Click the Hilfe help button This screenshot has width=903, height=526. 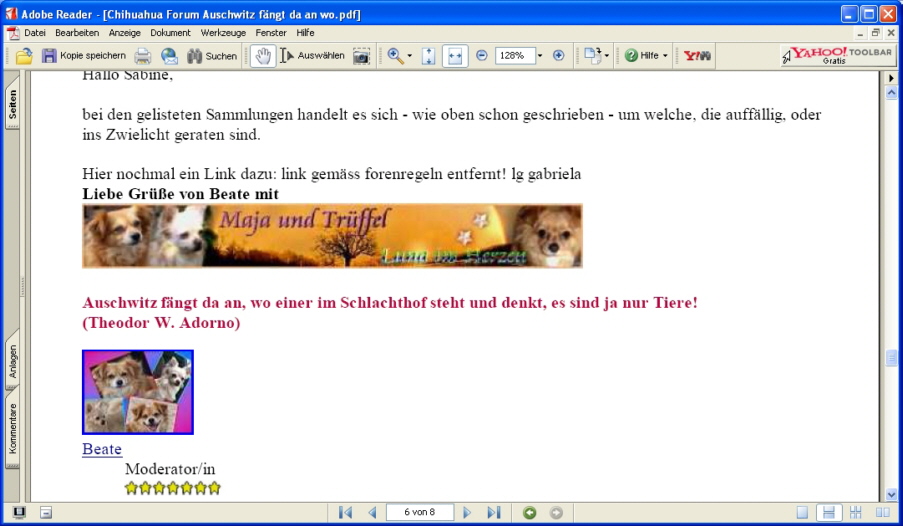pyautogui.click(x=642, y=56)
